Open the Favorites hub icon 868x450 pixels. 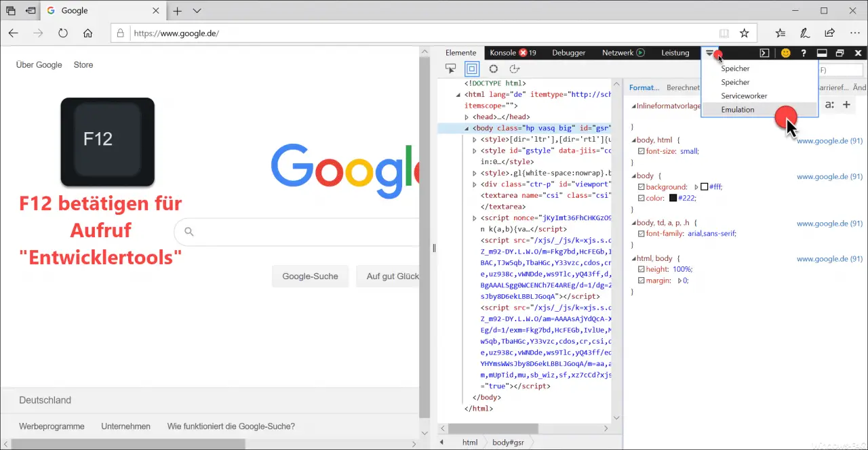point(781,33)
